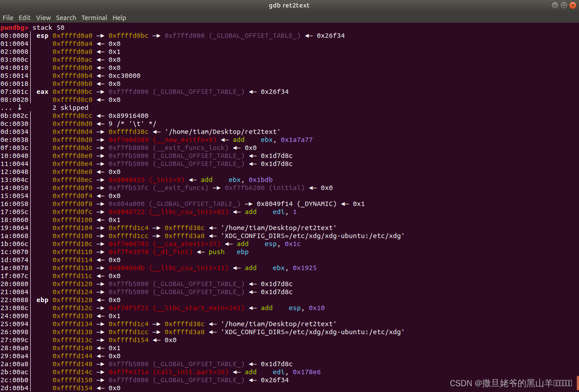Select address 0xffffd0a0 at esp
Image resolution: width=579 pixels, height=392 pixels.
click(x=73, y=36)
